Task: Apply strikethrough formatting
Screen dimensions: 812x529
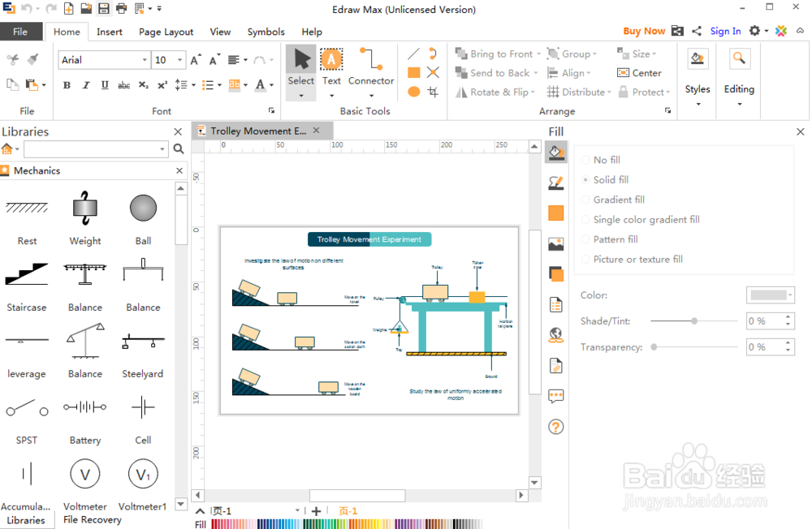Action: [x=124, y=85]
